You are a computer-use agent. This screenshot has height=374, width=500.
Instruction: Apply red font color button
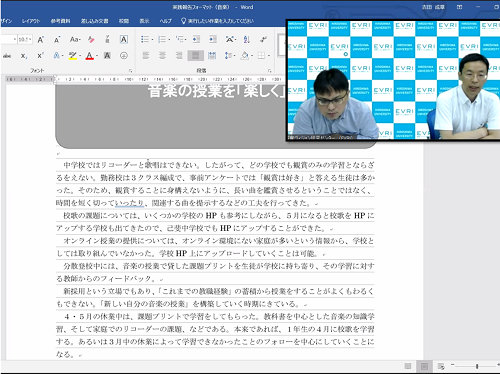point(90,56)
